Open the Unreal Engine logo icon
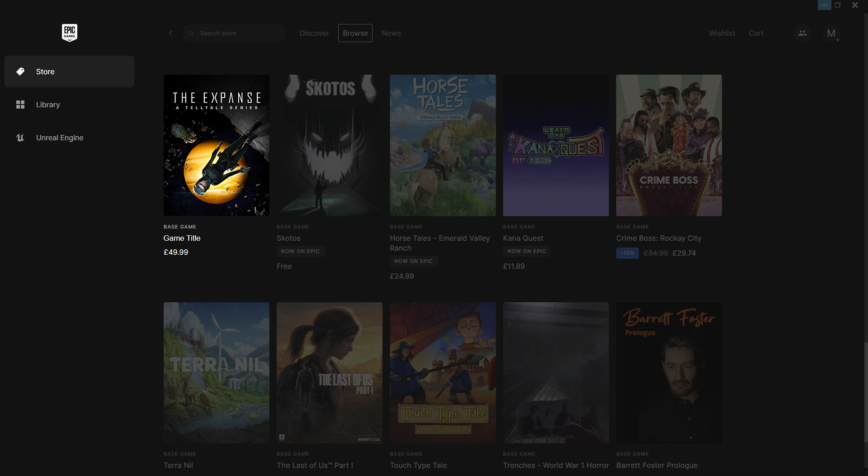Viewport: 868px width, 476px height. pyautogui.click(x=20, y=138)
